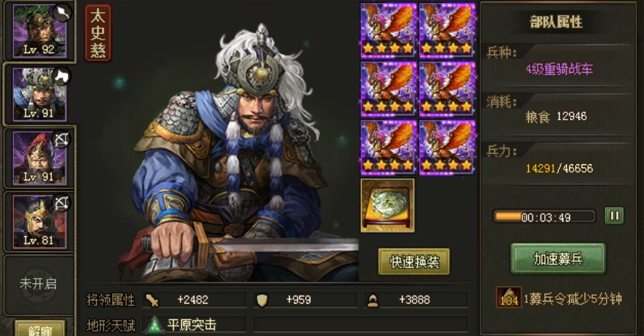Image resolution: width=644 pixels, height=336 pixels.
Task: Click the top-left phoenix equipment slot
Action: (388, 30)
